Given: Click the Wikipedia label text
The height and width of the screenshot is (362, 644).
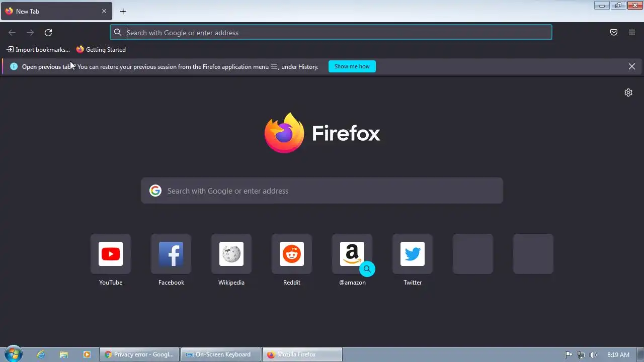Looking at the screenshot, I should point(231,283).
